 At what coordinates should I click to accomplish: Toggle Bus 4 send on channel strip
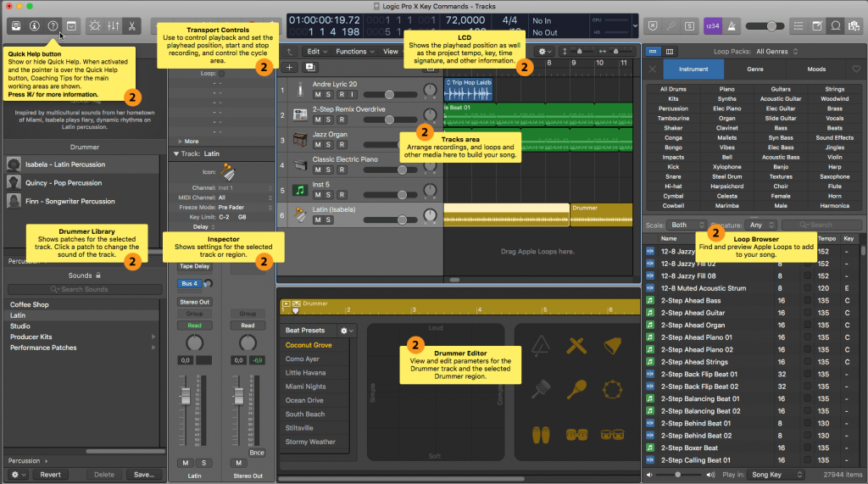pos(189,283)
